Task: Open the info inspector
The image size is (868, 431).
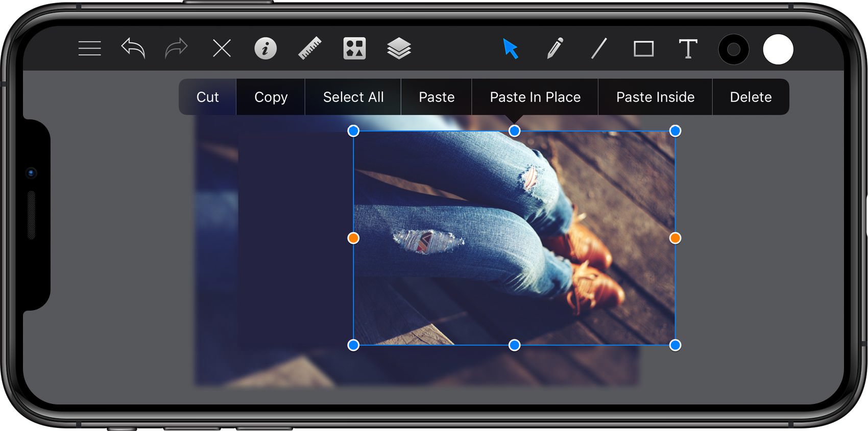Action: point(266,48)
